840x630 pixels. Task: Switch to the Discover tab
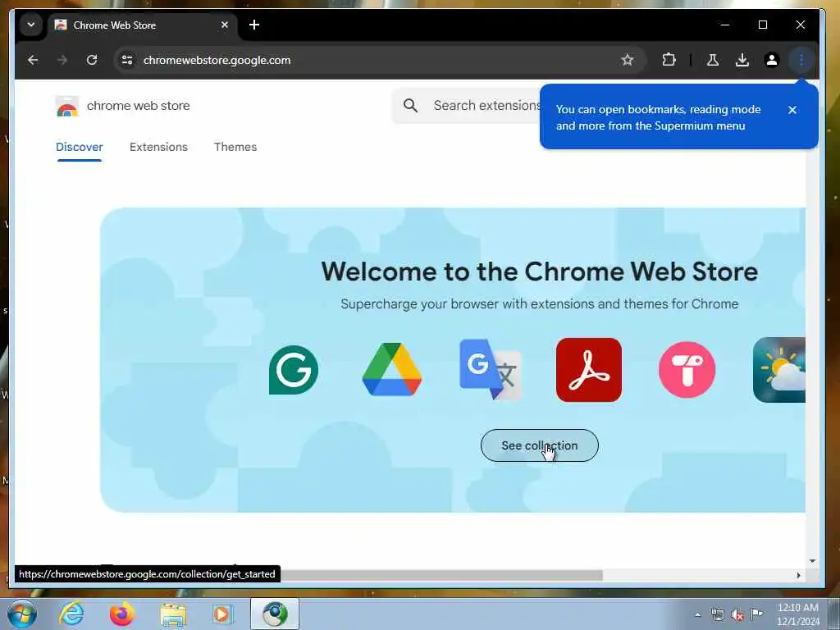click(x=80, y=147)
